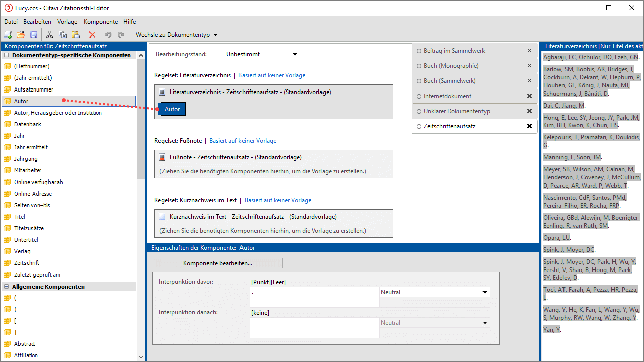Select the Beitrag im Sammelwerk radio option
This screenshot has width=644, height=362.
tap(419, 51)
